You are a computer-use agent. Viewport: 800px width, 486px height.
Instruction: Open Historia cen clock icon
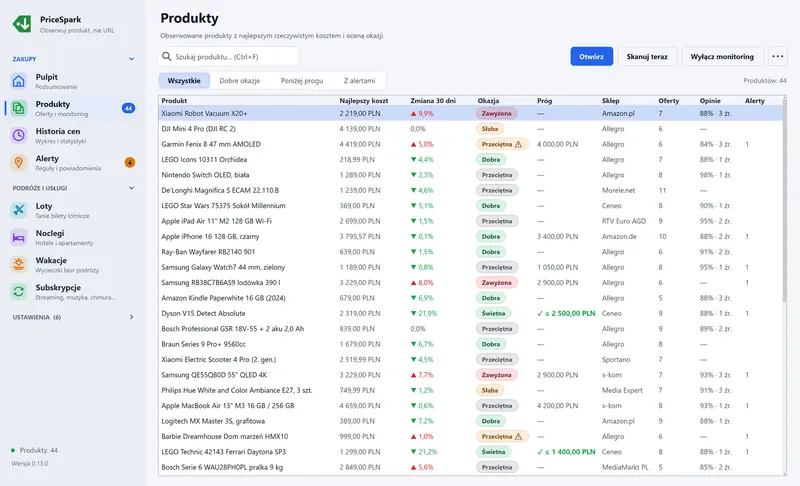(18, 135)
